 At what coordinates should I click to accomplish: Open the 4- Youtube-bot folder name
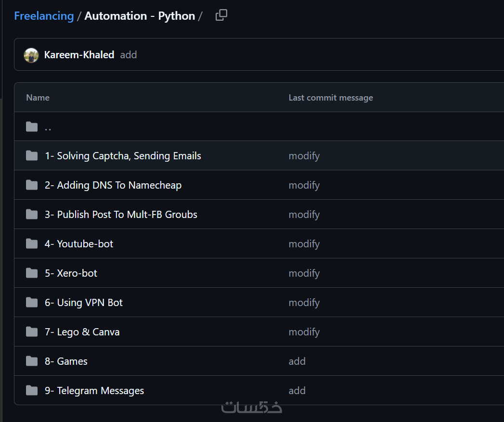[x=79, y=244]
